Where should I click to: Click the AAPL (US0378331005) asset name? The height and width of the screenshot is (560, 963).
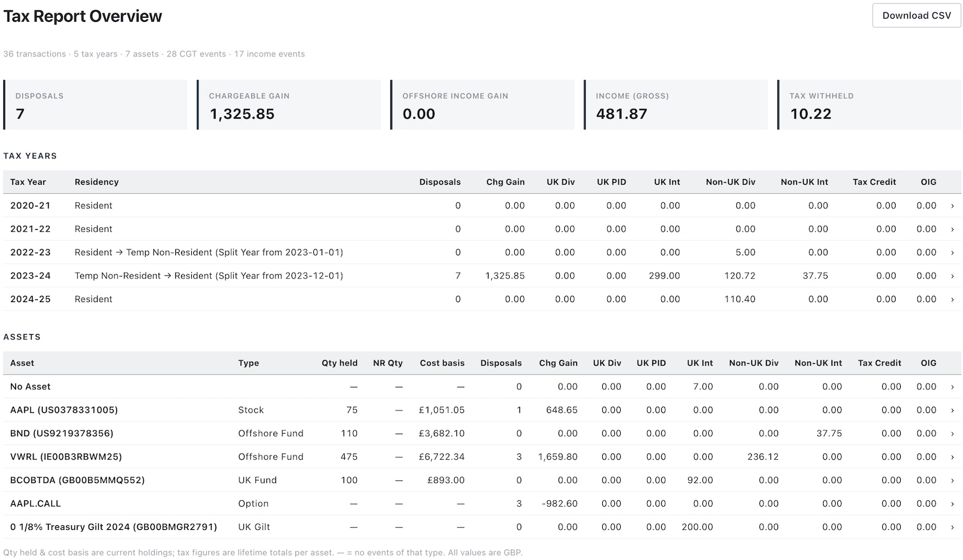64,410
